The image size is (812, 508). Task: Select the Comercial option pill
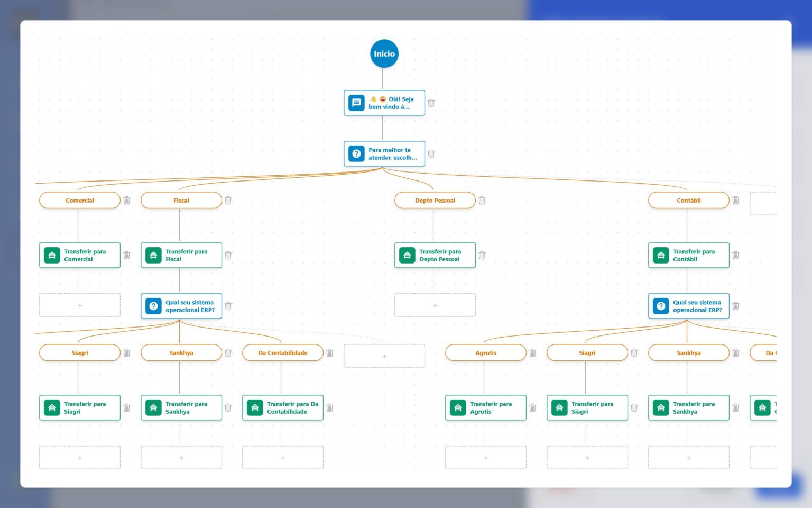pyautogui.click(x=80, y=200)
